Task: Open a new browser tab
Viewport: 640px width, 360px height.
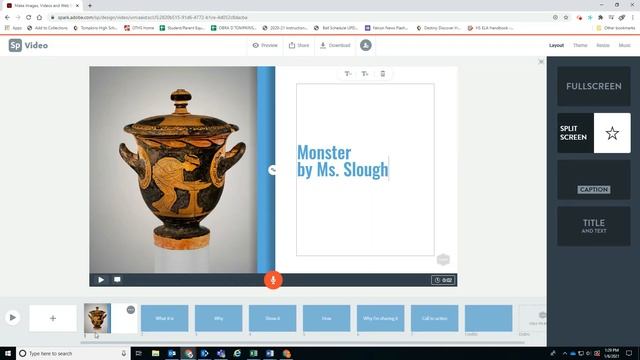Action: [x=90, y=6]
